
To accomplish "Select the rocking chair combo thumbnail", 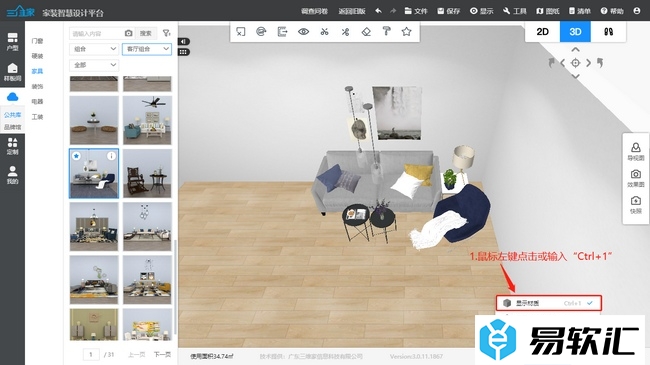I will [x=147, y=173].
